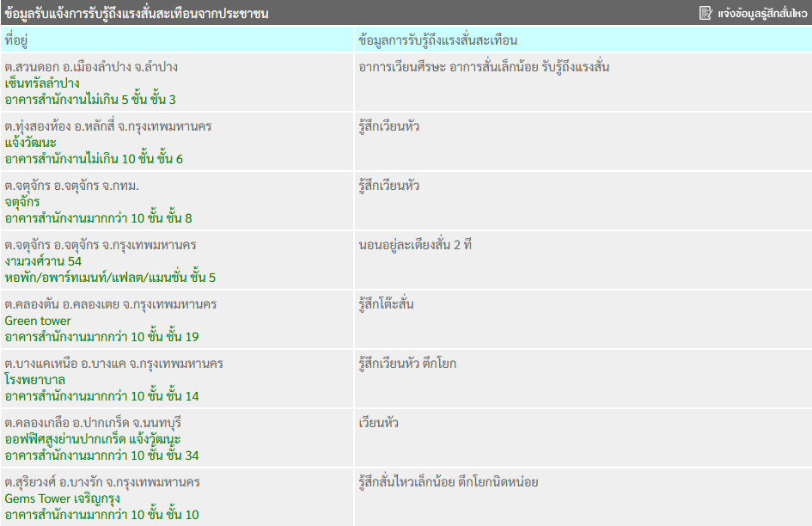The image size is (812, 526).
Task: Select address ต.จตุจักร อ.จตุจักร จ.กทม.
Action: [x=71, y=186]
